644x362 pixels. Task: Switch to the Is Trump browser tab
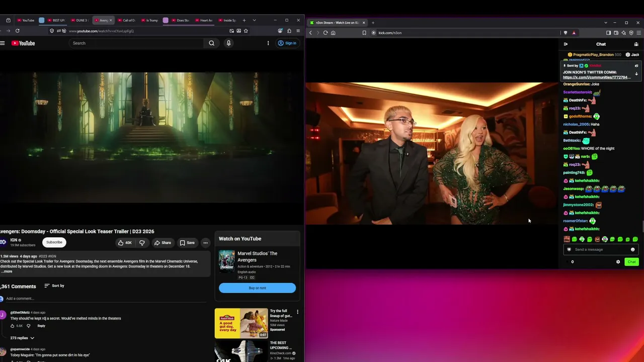click(x=150, y=20)
